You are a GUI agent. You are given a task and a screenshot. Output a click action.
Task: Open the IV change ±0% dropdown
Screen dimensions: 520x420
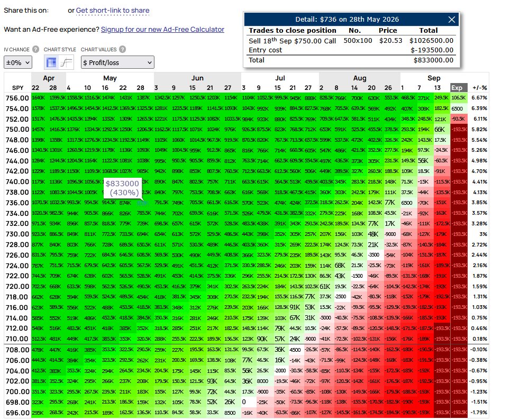(18, 62)
